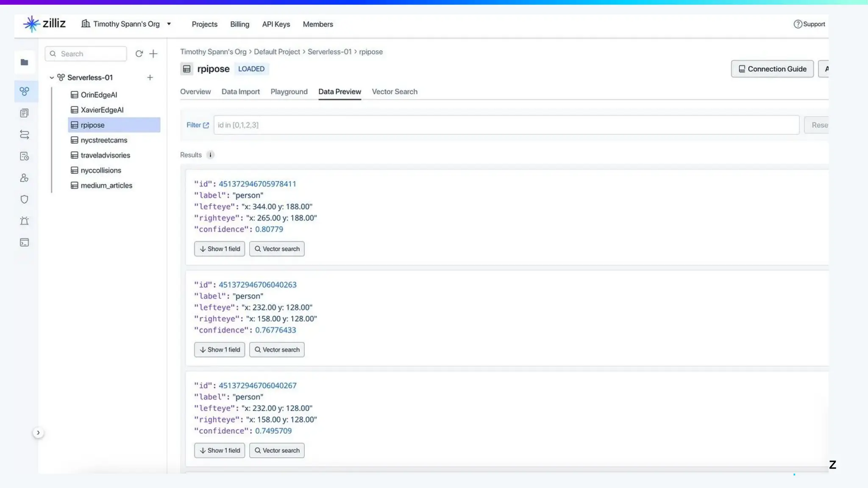This screenshot has height=488, width=868.
Task: Open the API Keys menu
Action: [276, 25]
